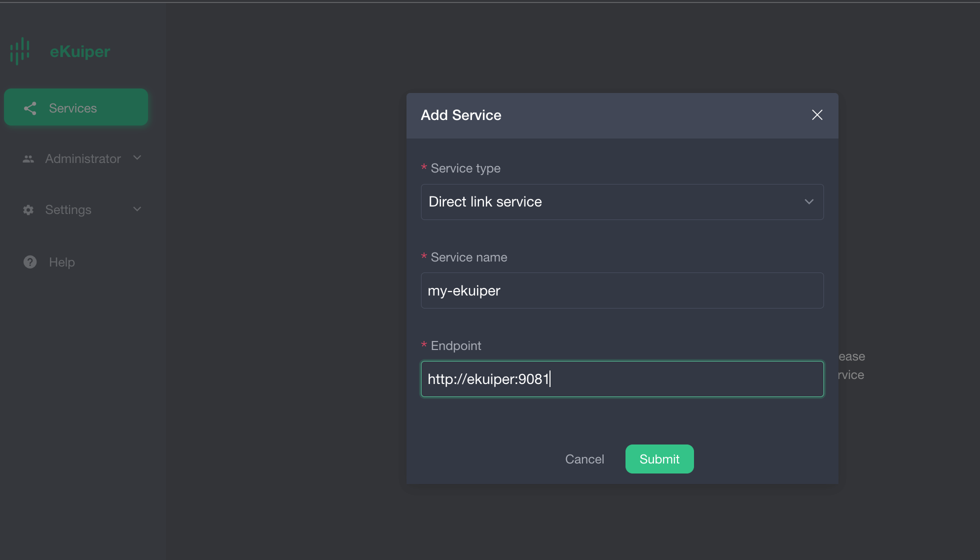The width and height of the screenshot is (980, 560).
Task: Select the Settings menu label
Action: 68,210
